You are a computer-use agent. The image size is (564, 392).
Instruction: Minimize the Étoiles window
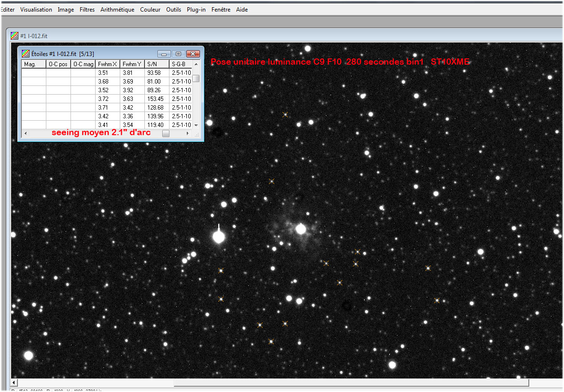click(164, 54)
